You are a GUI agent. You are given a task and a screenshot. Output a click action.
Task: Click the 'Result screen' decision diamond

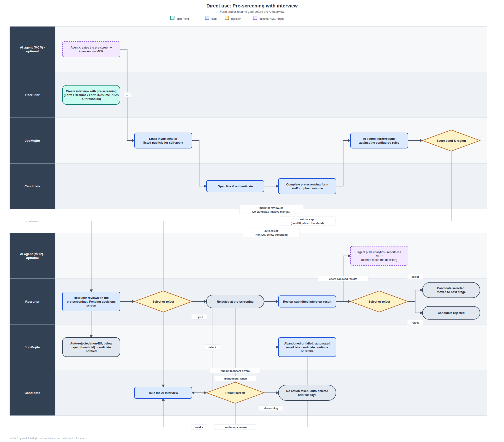(235, 393)
